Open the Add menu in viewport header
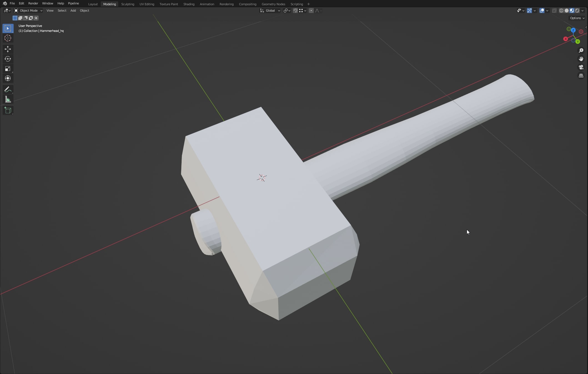Screen dimensions: 588x374 (73, 11)
